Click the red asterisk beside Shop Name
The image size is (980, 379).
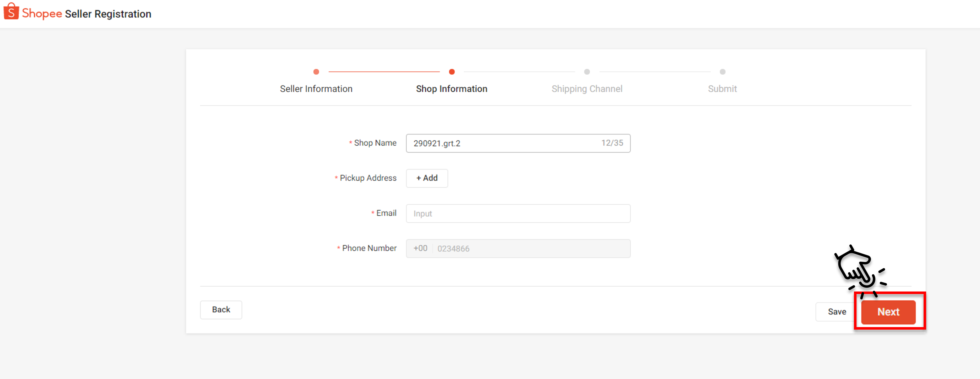tap(350, 143)
